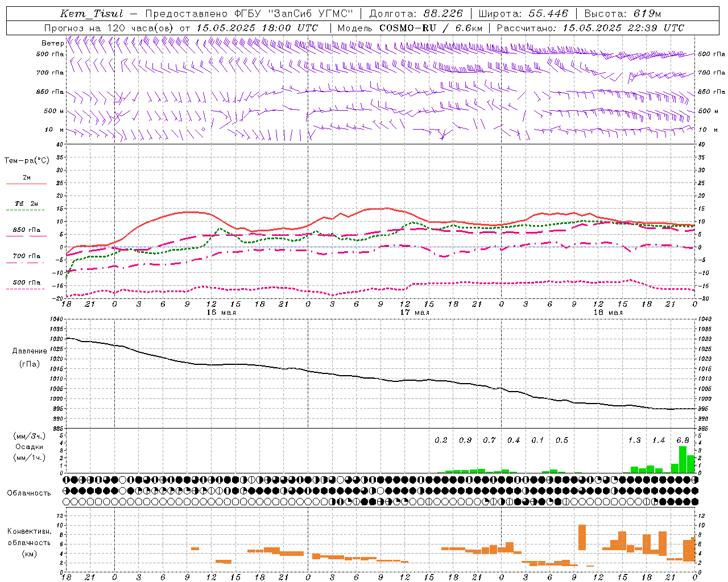Click the Облачность row label

point(29,493)
